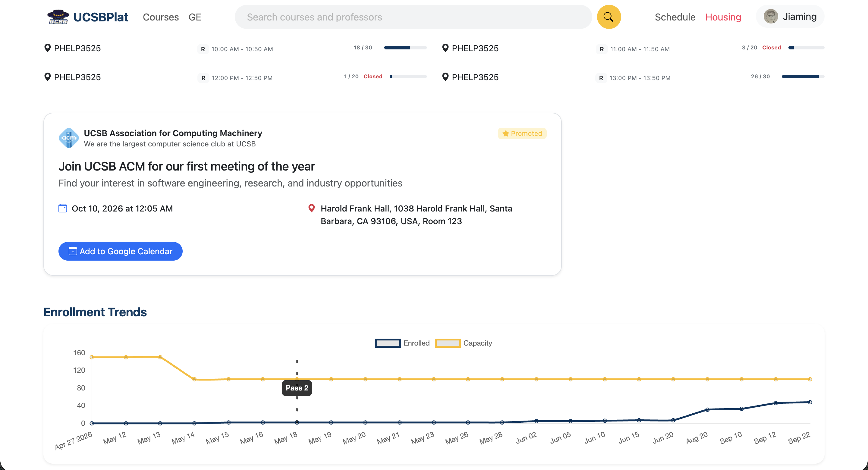The height and width of the screenshot is (470, 868).
Task: Click the yellow search magnifier button
Action: (609, 17)
